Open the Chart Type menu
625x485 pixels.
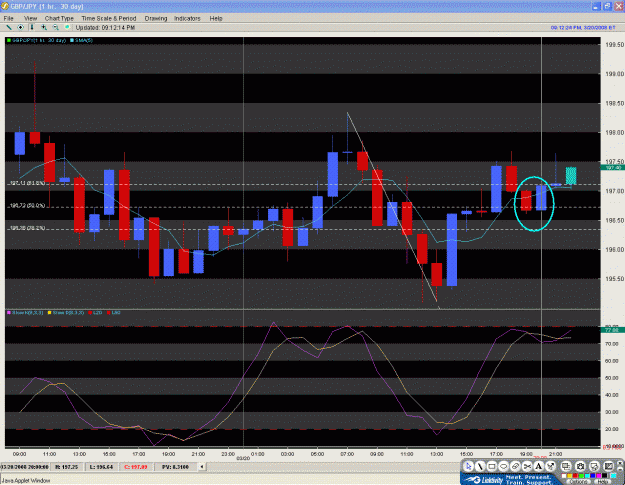tap(59, 18)
